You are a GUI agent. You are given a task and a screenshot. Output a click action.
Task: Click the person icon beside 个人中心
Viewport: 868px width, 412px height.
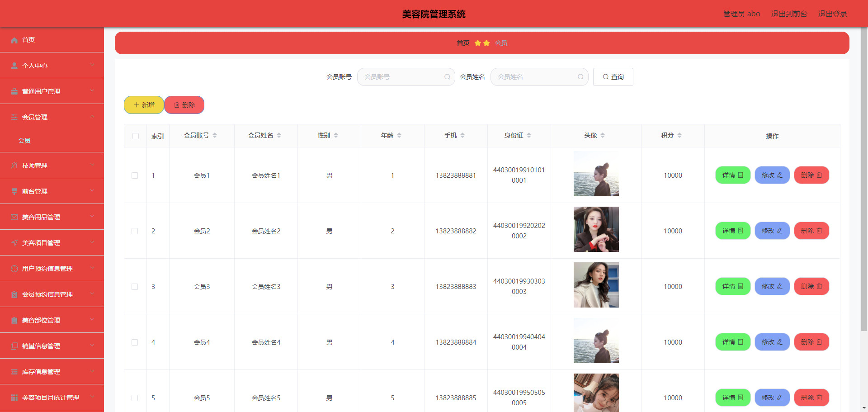pyautogui.click(x=14, y=66)
